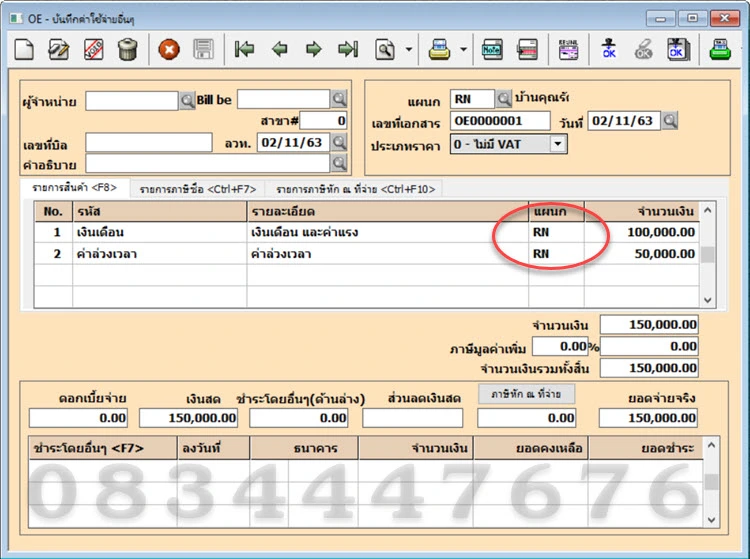Open the Note icon in toolbar
Screen dimensions: 750x559
point(492,49)
